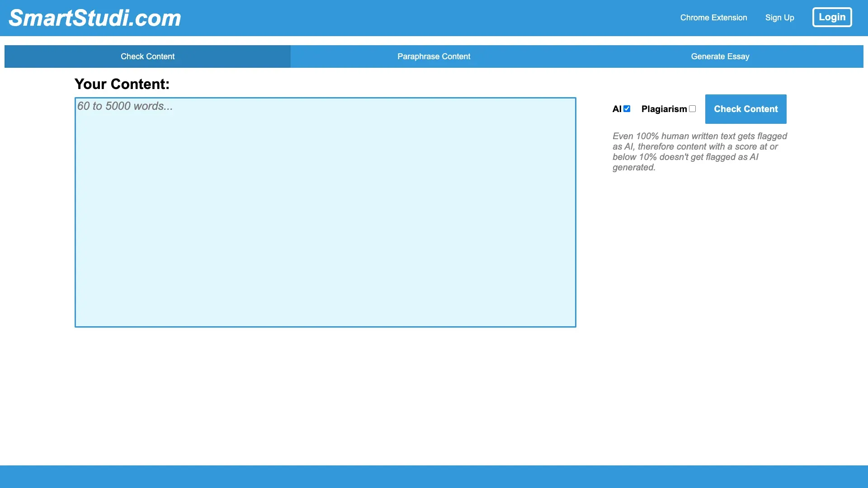The height and width of the screenshot is (488, 868).
Task: Click the SmartStudi.com logo
Action: tap(95, 18)
